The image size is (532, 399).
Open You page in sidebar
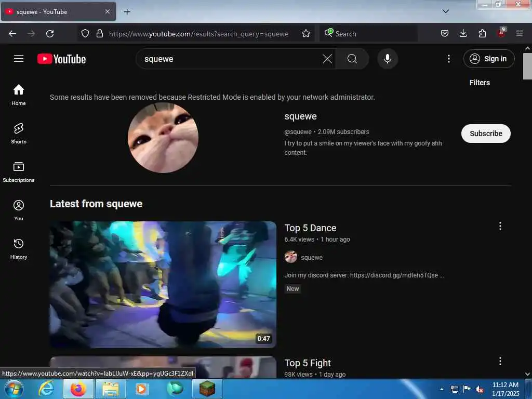[19, 210]
